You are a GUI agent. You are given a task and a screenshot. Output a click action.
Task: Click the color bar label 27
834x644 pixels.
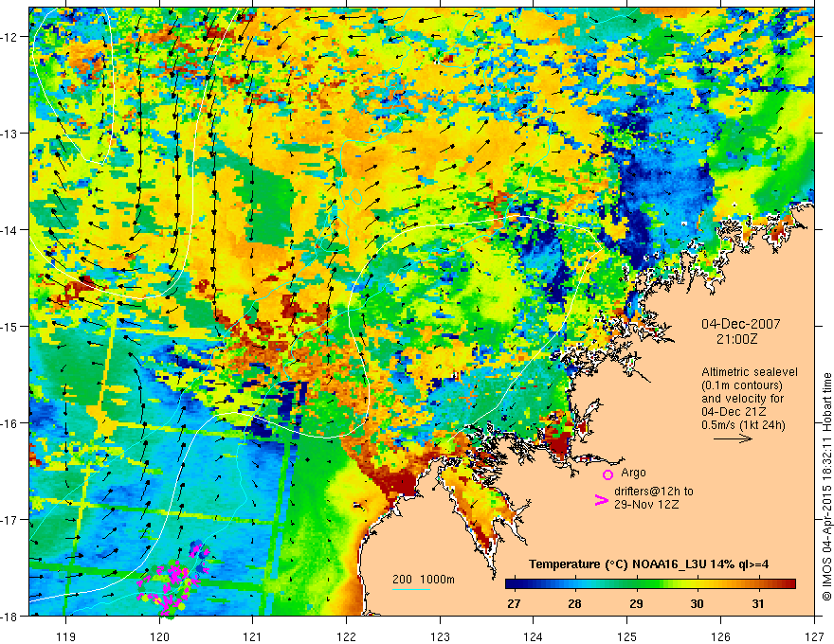coord(514,603)
